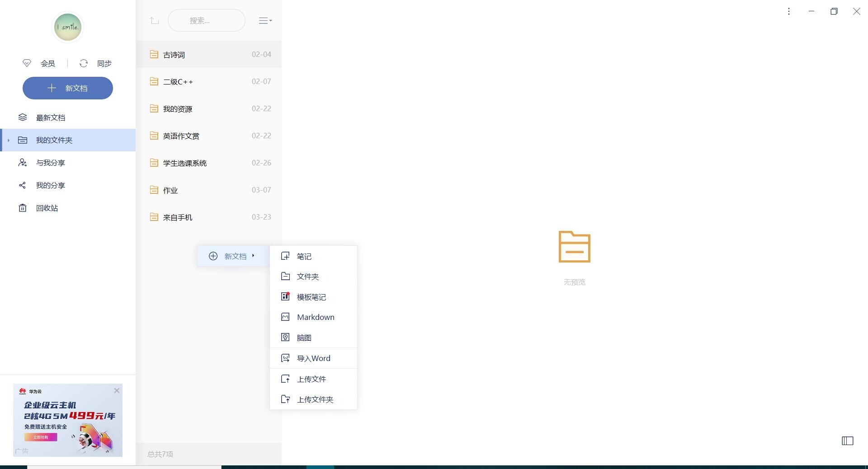Switch to 与我分享 shared view

[51, 163]
